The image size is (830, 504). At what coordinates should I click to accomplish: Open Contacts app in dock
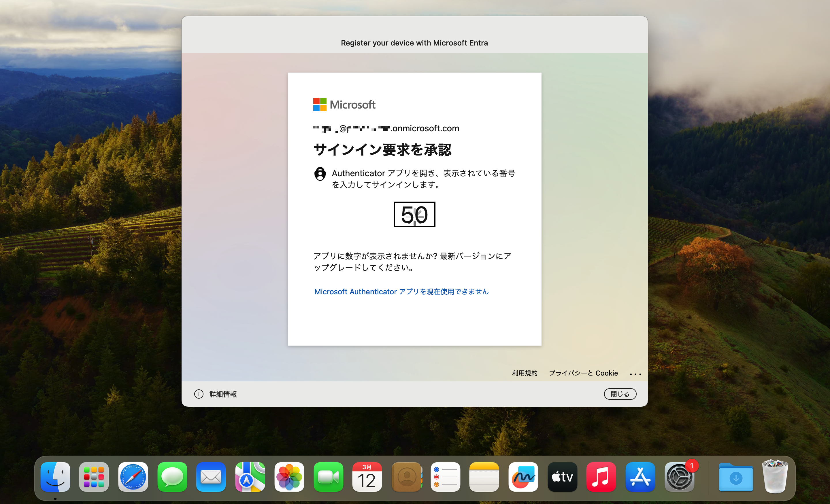[x=407, y=477]
